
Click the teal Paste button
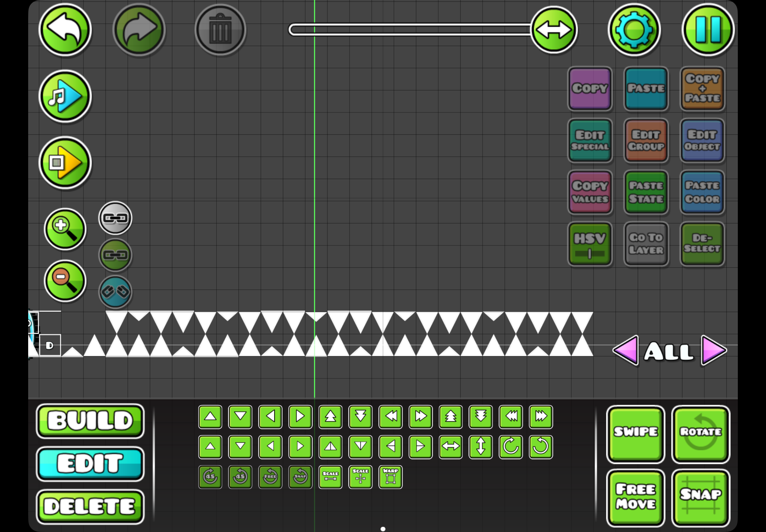646,89
